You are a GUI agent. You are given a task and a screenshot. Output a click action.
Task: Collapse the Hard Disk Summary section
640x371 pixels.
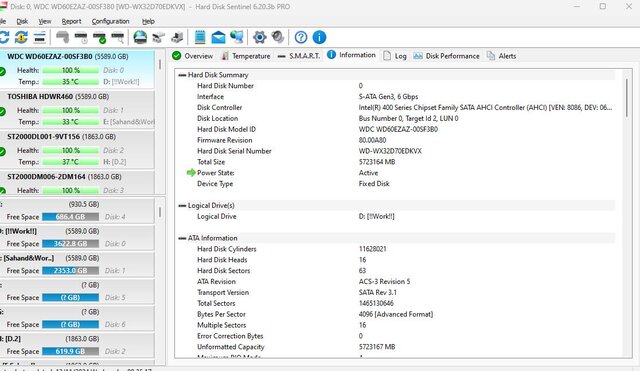[182, 75]
